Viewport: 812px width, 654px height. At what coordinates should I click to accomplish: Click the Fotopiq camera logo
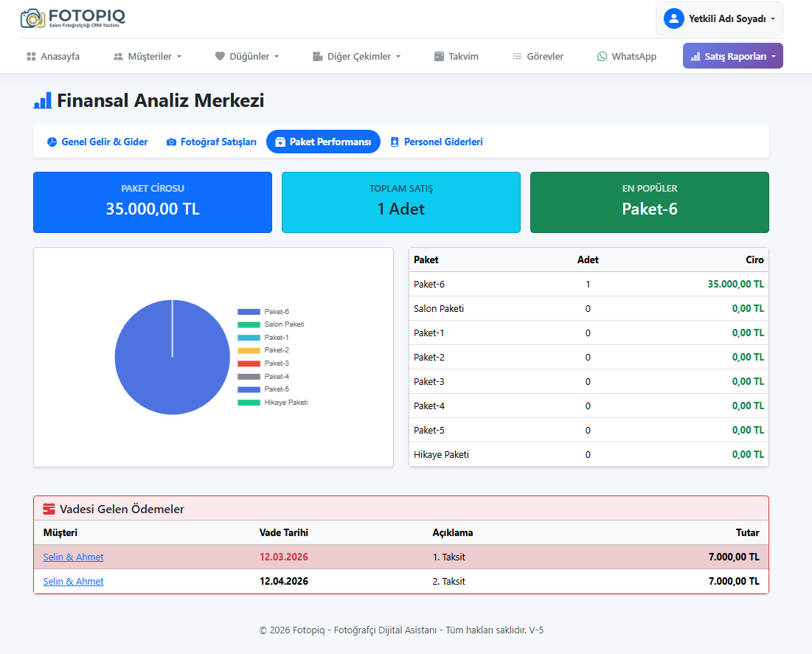[x=32, y=18]
